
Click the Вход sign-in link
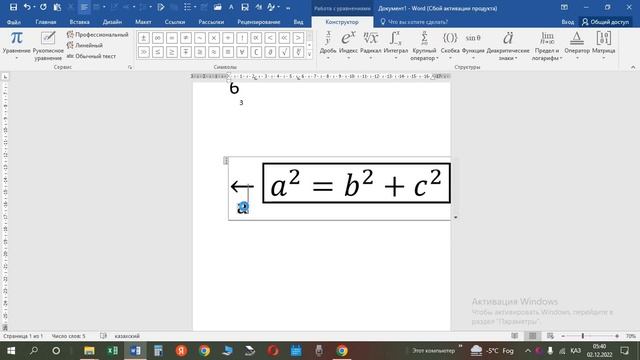tap(567, 22)
